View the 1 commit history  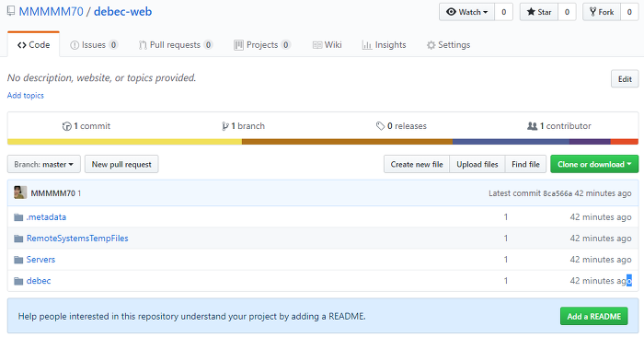86,126
